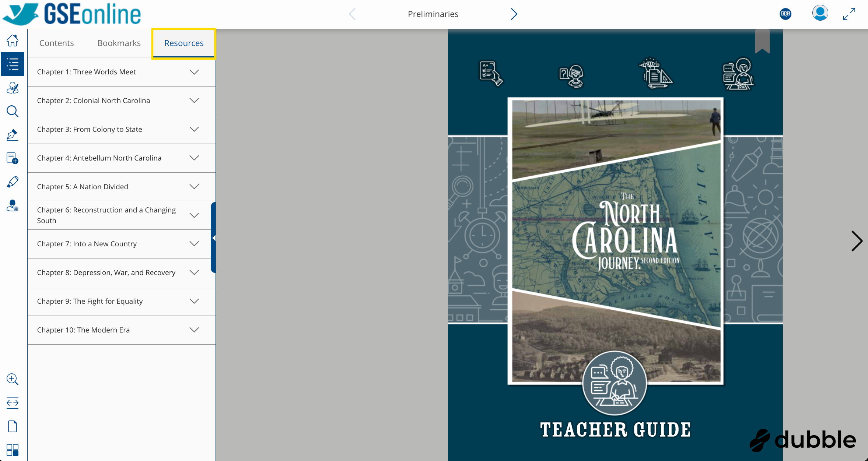
Task: Enter fullscreen with the expand arrows icon
Action: pos(849,14)
